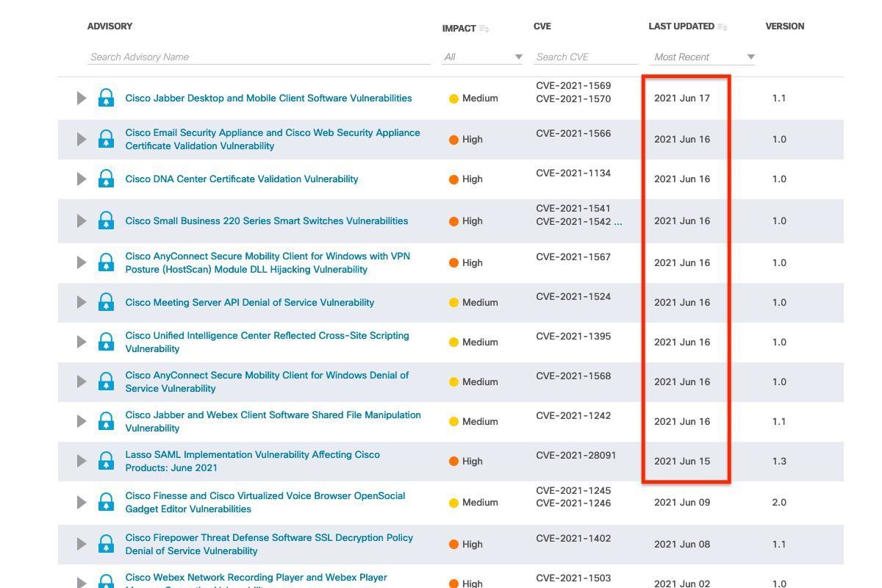Screen dimensions: 882x588
Task: Expand the Jabber and Webex Shared File row
Action: point(82,421)
